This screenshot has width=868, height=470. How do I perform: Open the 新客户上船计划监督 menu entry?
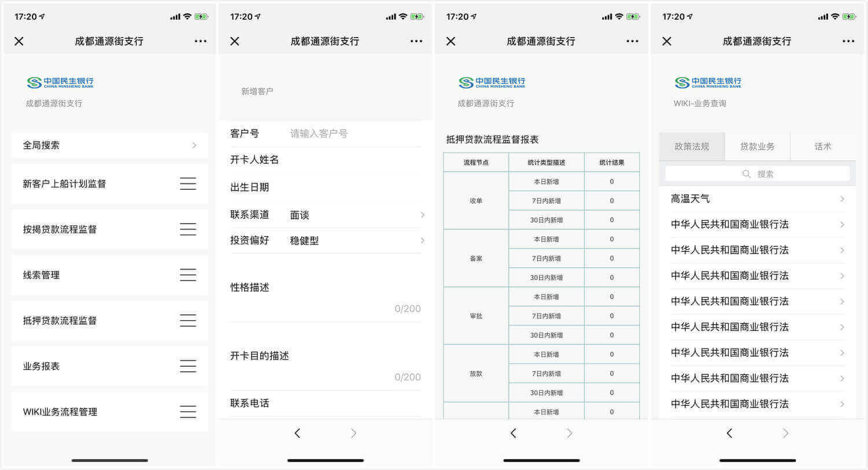tap(65, 184)
